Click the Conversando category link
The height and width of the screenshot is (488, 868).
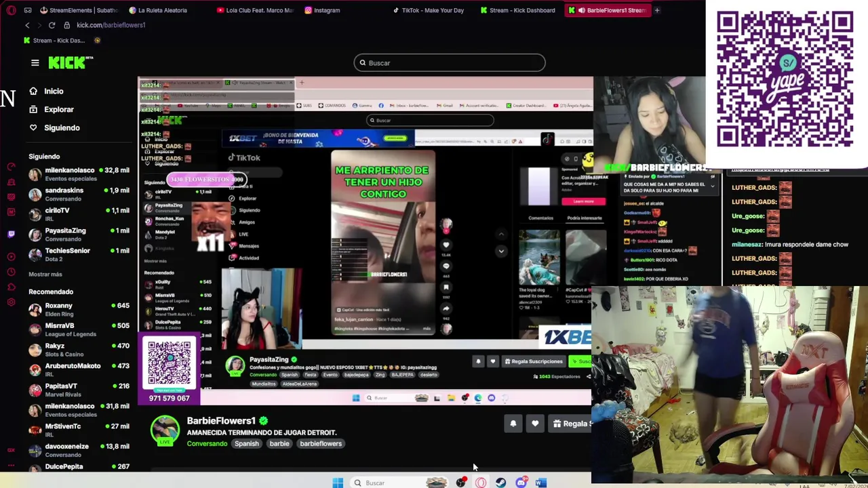coord(207,444)
